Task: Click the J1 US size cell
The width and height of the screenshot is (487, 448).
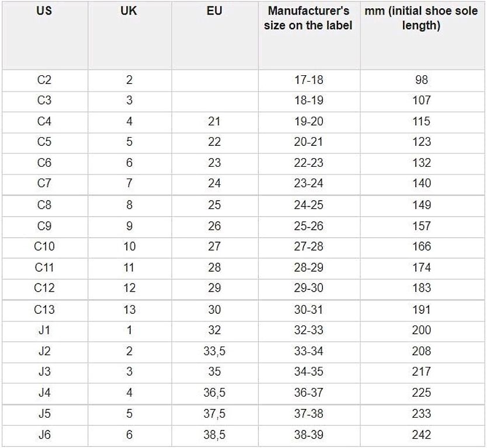Action: [x=44, y=330]
